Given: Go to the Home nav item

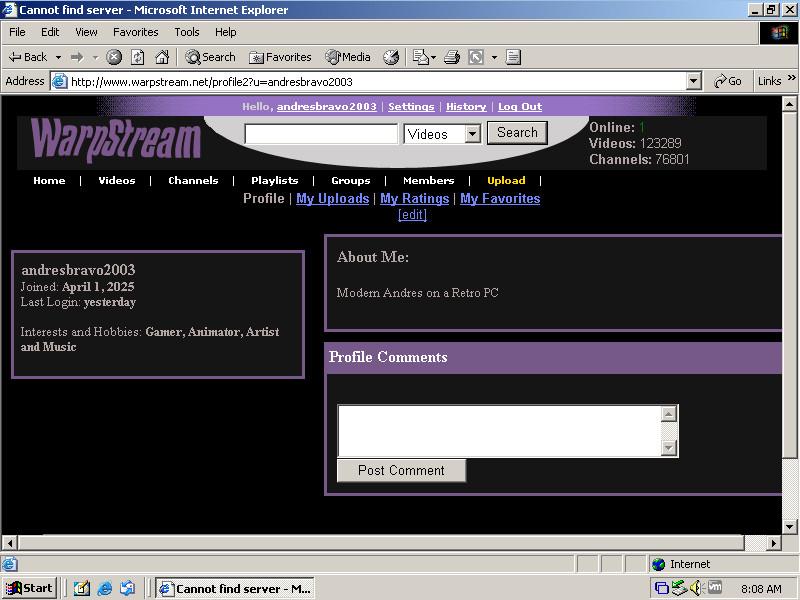Looking at the screenshot, I should pos(49,181).
